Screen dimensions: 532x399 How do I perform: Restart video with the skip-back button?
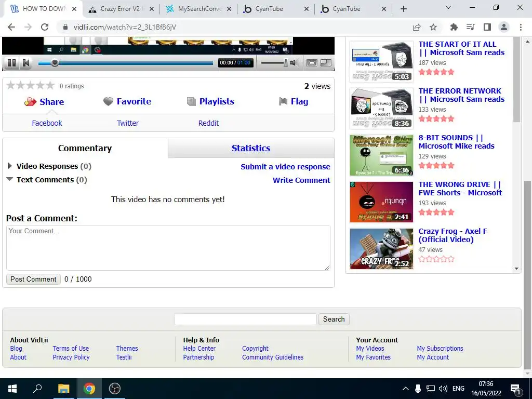tap(26, 63)
